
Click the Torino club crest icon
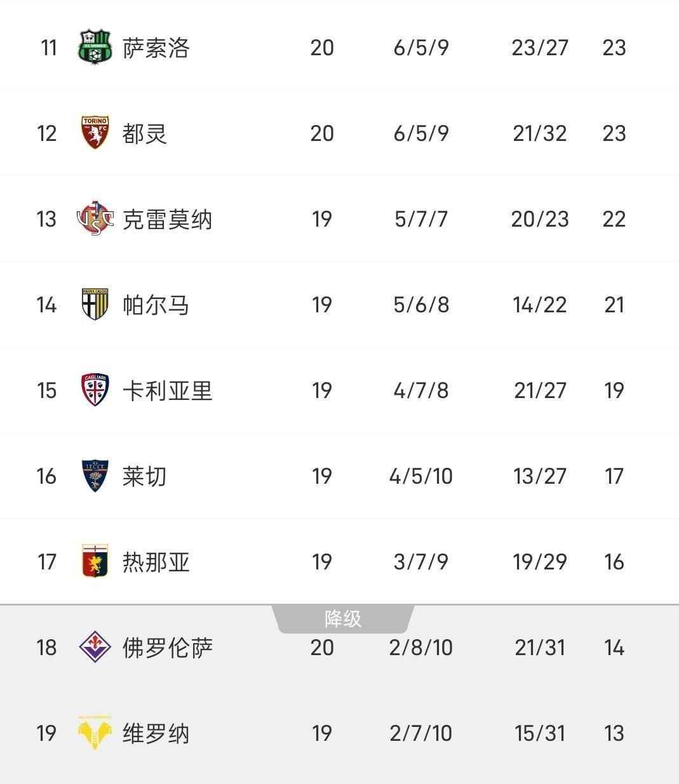tap(95, 133)
